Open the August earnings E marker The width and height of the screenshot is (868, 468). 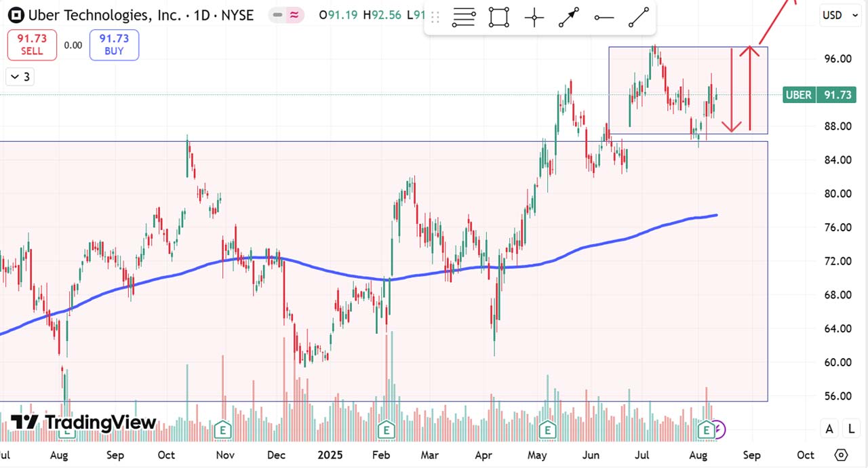pyautogui.click(x=706, y=429)
